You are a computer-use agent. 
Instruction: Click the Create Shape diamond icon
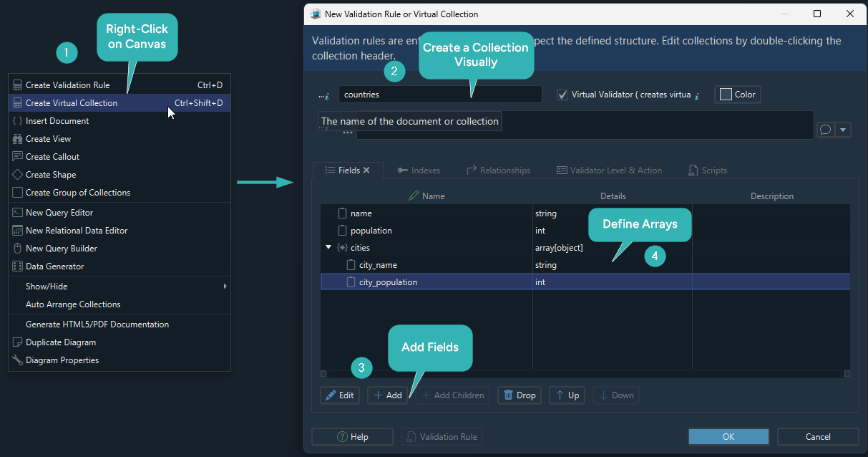tap(17, 175)
